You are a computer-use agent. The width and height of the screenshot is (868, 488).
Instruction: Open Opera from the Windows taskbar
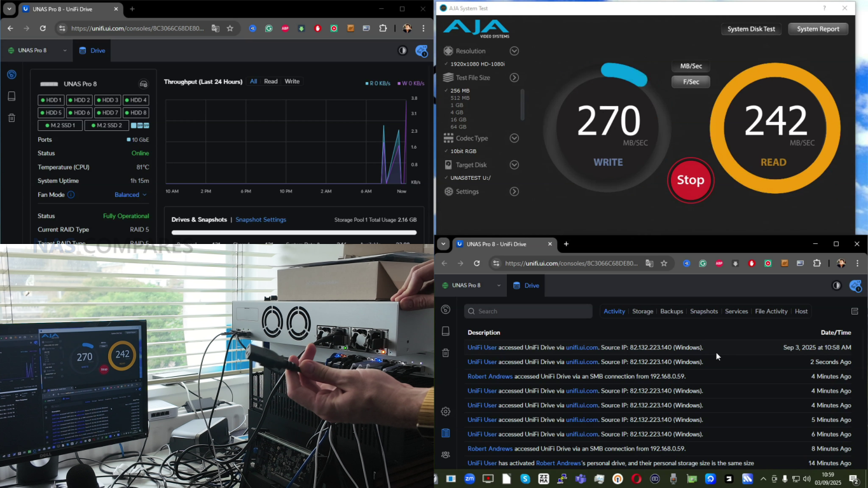click(x=637, y=479)
